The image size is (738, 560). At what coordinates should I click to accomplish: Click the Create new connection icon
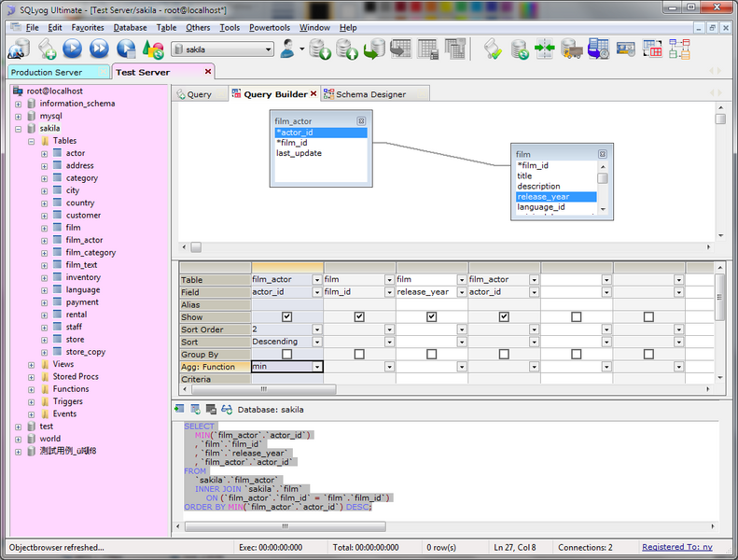(19, 49)
